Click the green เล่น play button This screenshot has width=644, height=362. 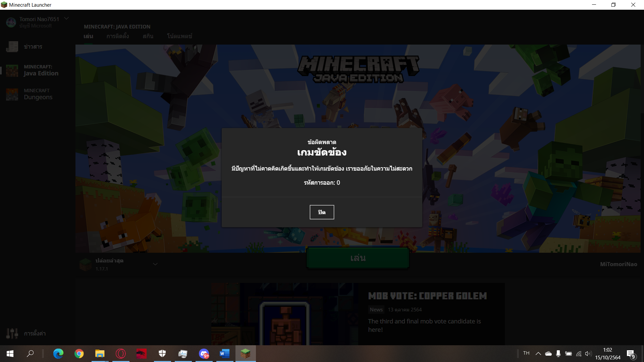tap(358, 258)
